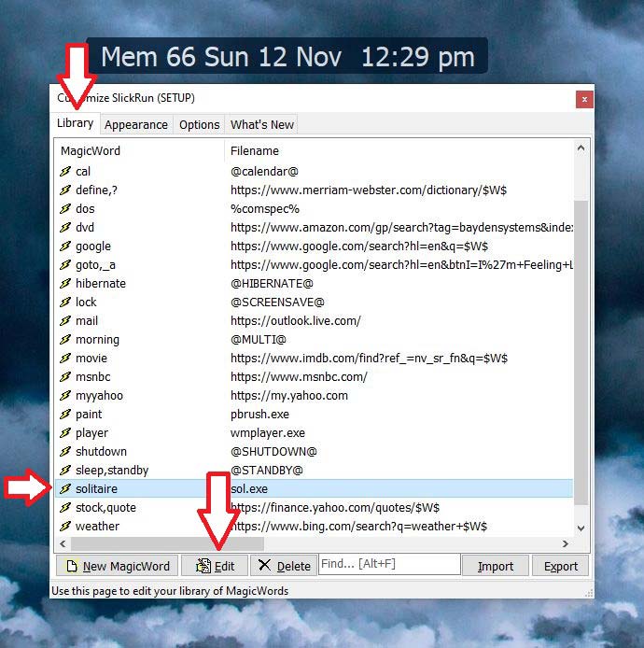The image size is (644, 648).
Task: Click the pencil icon beside cal
Action: (x=65, y=172)
